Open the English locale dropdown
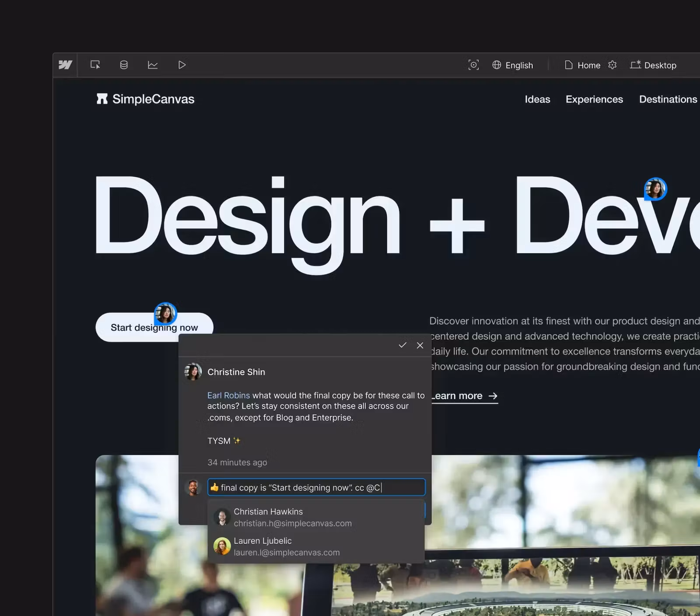This screenshot has height=616, width=700. pyautogui.click(x=513, y=65)
